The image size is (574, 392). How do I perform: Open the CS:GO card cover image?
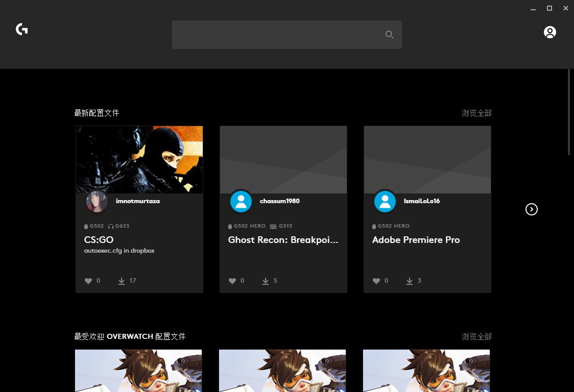[139, 159]
